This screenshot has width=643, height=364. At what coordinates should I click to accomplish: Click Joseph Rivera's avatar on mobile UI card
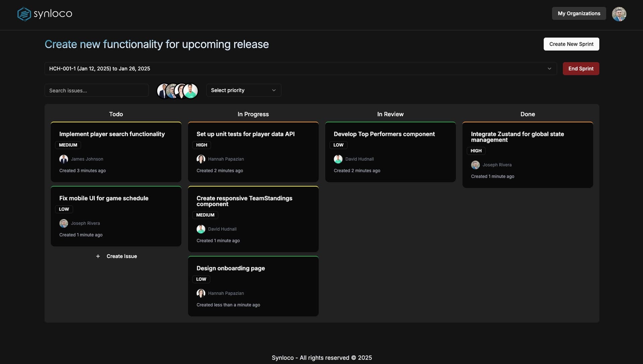pyautogui.click(x=64, y=223)
